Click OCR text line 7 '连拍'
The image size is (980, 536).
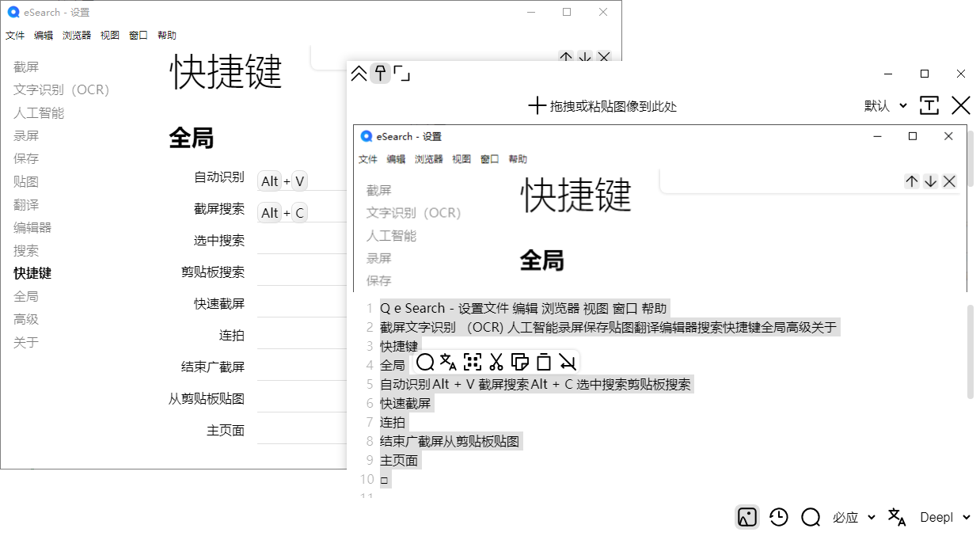[x=393, y=422]
